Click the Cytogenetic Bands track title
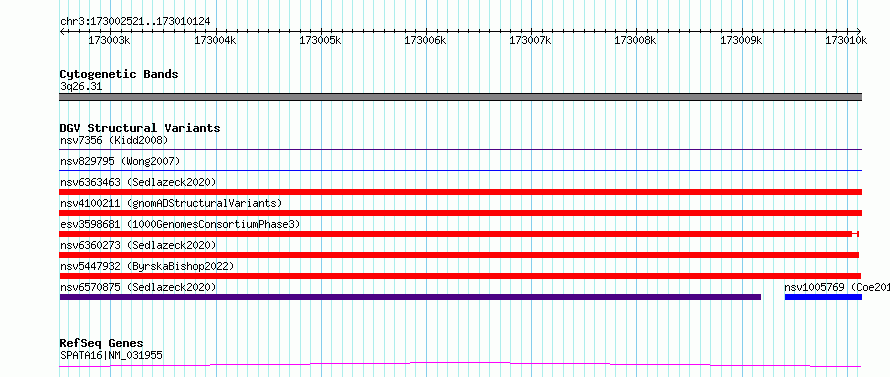 pos(119,74)
